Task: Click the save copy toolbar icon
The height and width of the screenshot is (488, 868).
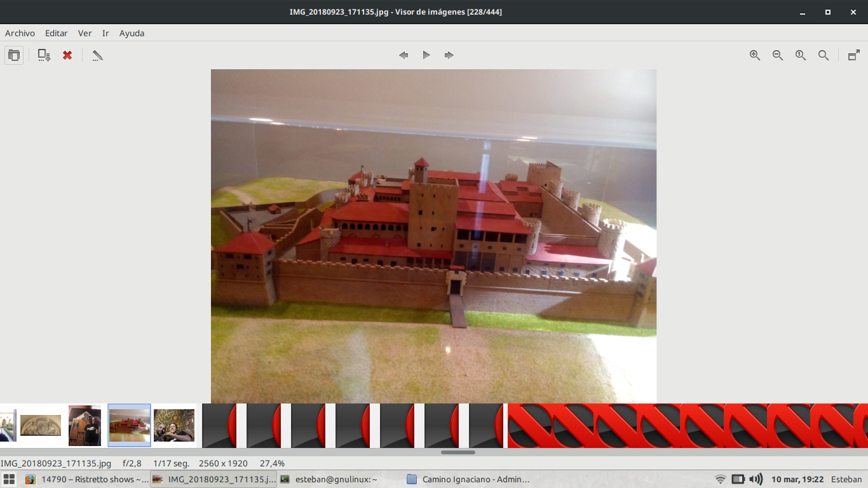Action: 44,55
